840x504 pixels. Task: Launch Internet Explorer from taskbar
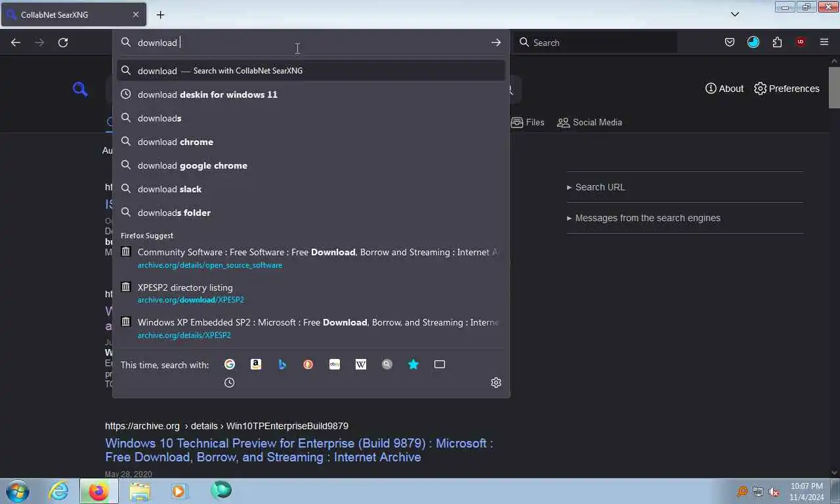coord(58,491)
